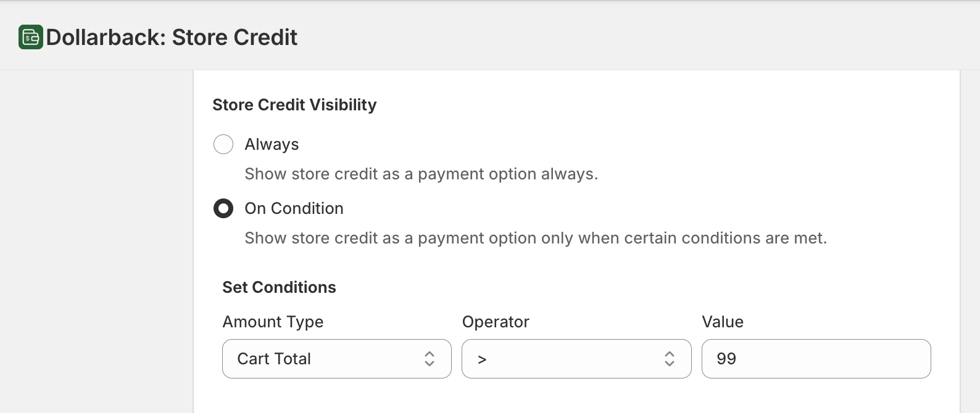This screenshot has width=980, height=413.
Task: Click the Value field containing 99
Action: [x=816, y=359]
